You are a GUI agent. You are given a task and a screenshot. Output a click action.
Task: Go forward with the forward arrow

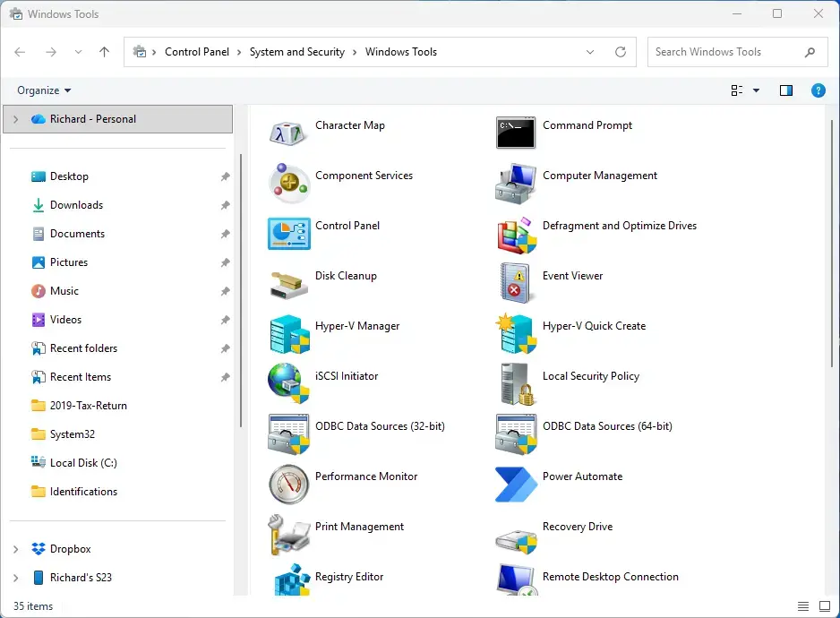51,52
